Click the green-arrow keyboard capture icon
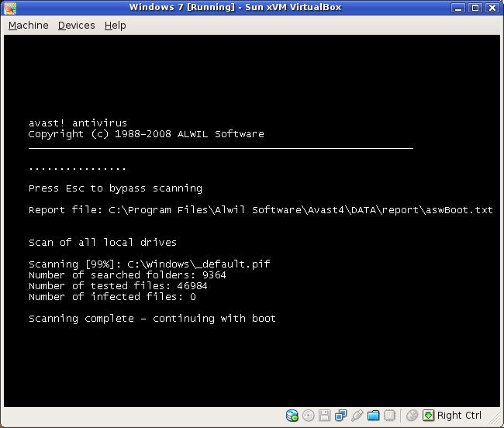 pyautogui.click(x=429, y=416)
